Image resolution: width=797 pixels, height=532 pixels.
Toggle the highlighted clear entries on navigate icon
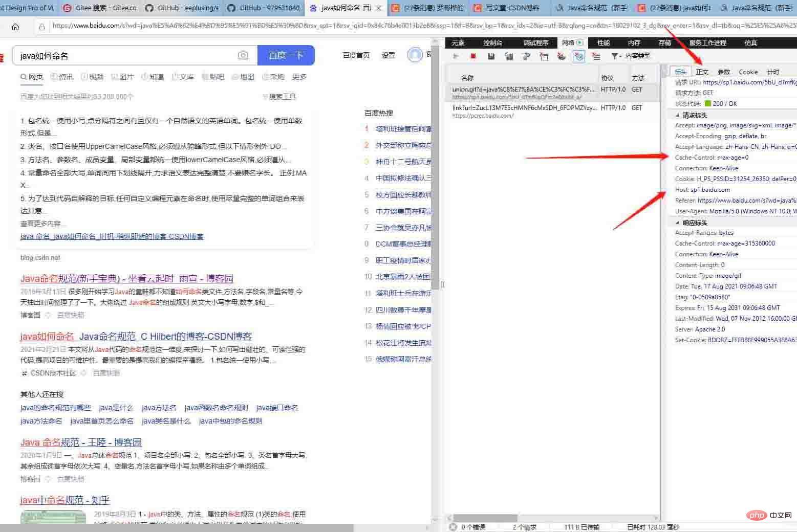pyautogui.click(x=579, y=56)
